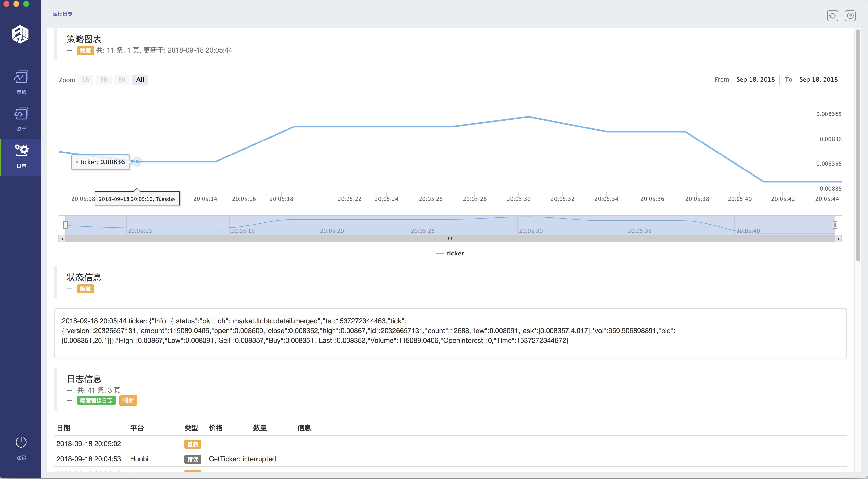Click the compass icon at top right
Screen dimensions: 868x479
850,16
